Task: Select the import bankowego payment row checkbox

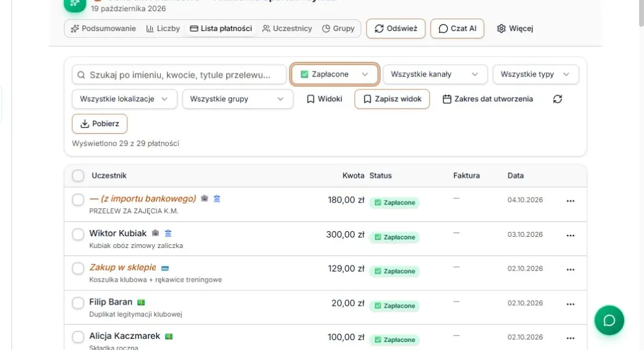Action: point(78,200)
